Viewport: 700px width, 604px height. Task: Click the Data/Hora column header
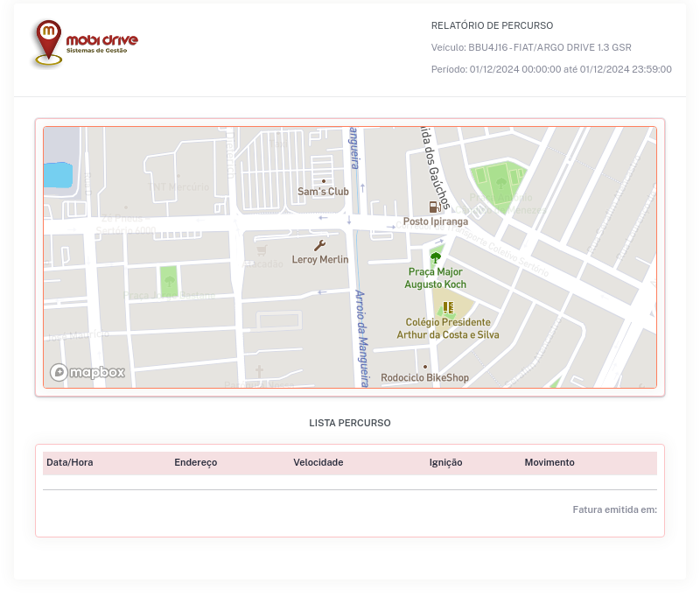(x=69, y=462)
